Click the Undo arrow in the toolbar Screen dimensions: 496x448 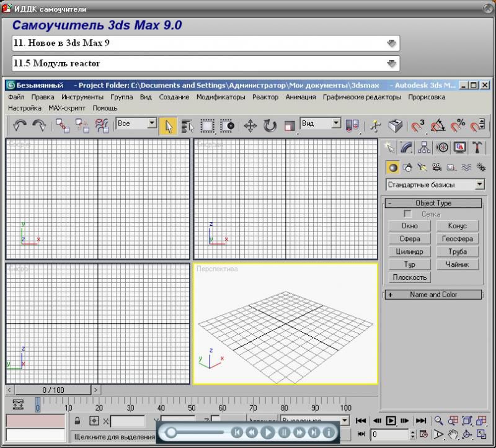coord(20,126)
